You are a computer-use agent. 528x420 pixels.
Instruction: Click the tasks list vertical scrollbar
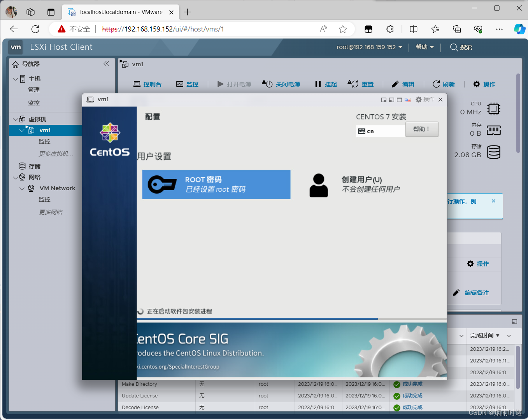(517, 367)
